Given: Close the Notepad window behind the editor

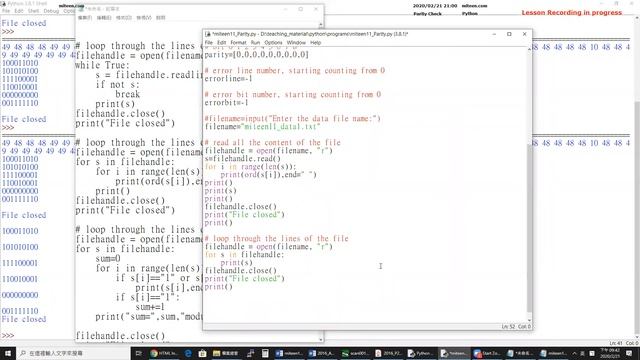Looking at the screenshot, I should [x=316, y=9].
